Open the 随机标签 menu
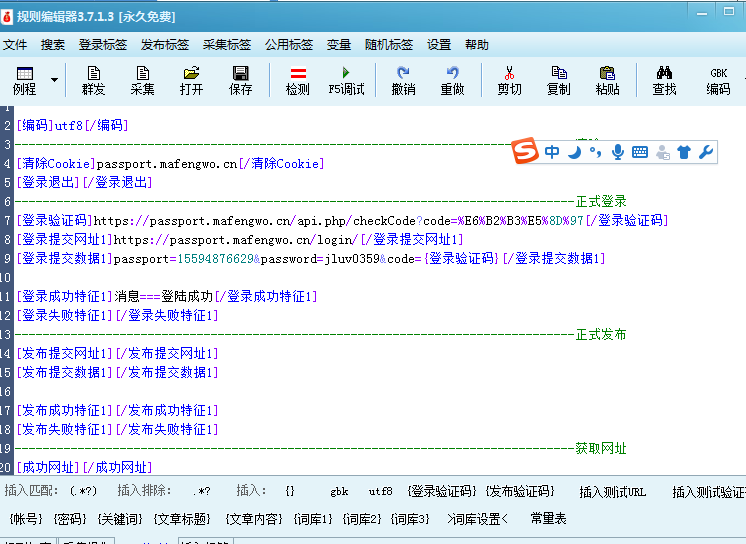Screen dimensions: 746x544 coord(389,45)
